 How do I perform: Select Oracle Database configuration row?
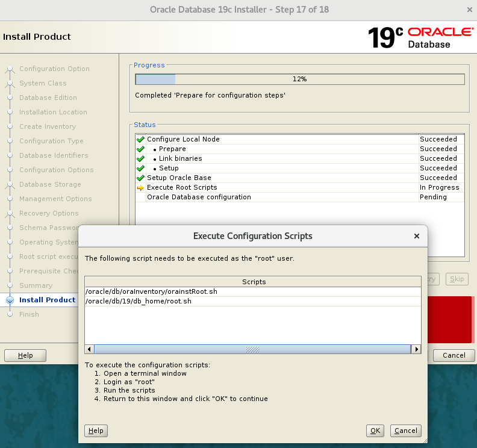(300, 197)
